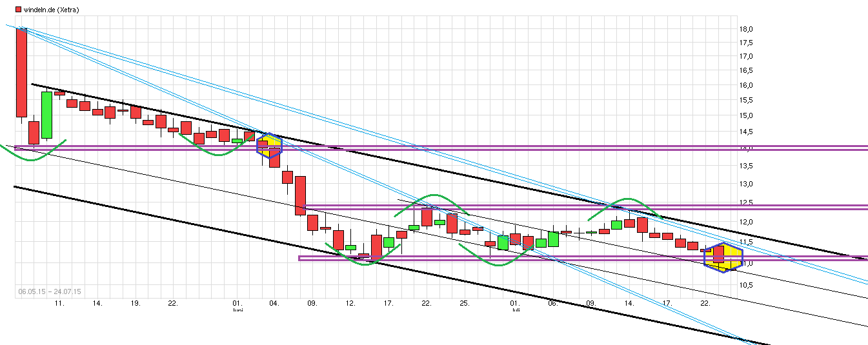Screen dimensions: 868x345
Task: Click the date range label 06.05.15 – 24.07.15
Action: pos(50,291)
